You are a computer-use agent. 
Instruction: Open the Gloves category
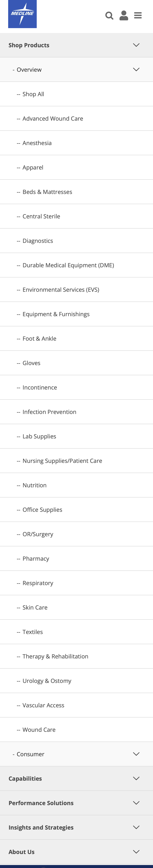coord(31,363)
